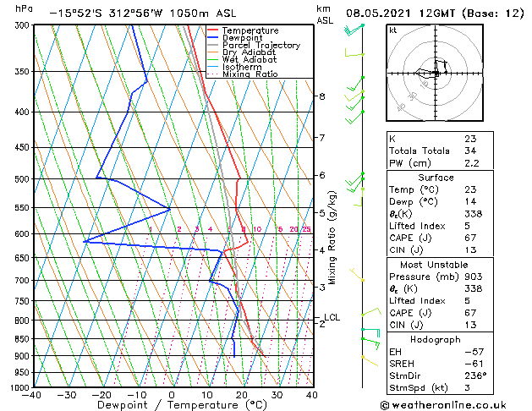This screenshot has width=532, height=411.
Task: Click the Most Unstable Lifted Index label
Action: 417,301
